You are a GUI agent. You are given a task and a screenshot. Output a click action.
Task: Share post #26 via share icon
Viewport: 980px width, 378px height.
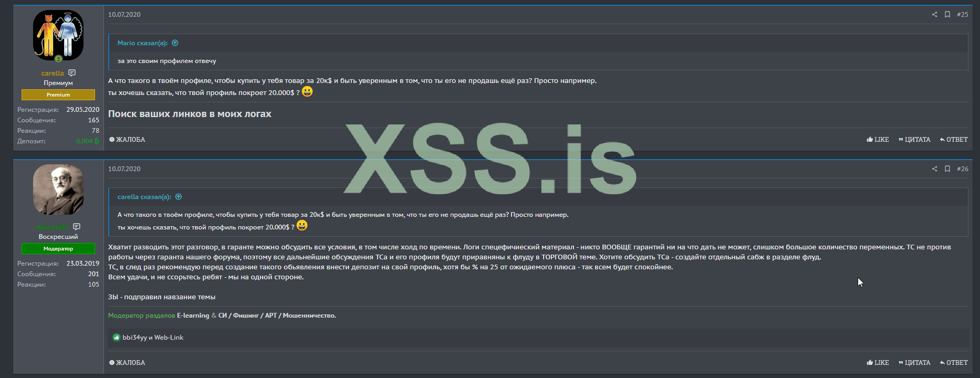(x=934, y=169)
